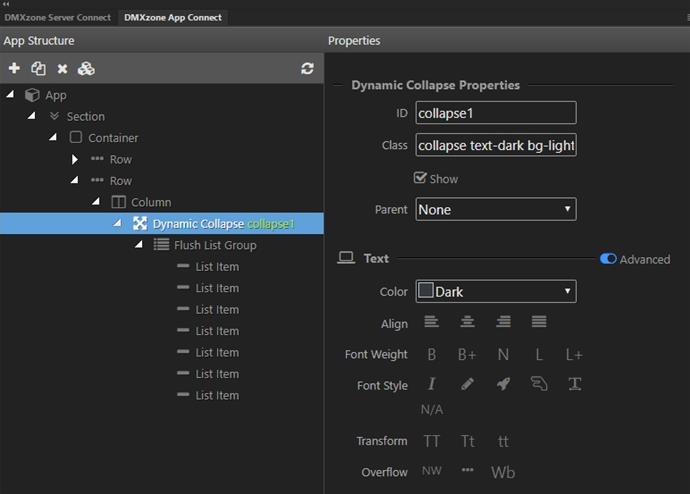Collapse the Section tree node
This screenshot has height=494, width=690.
pos(31,116)
